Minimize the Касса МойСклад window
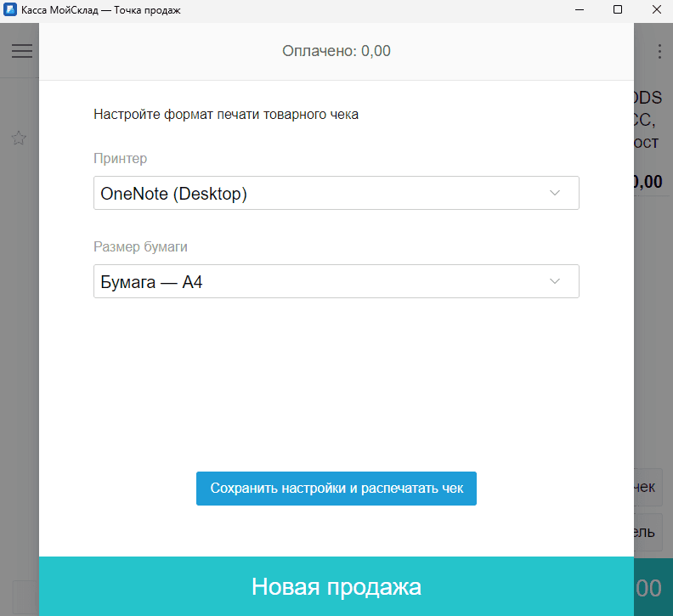This screenshot has height=616, width=673. [580, 10]
